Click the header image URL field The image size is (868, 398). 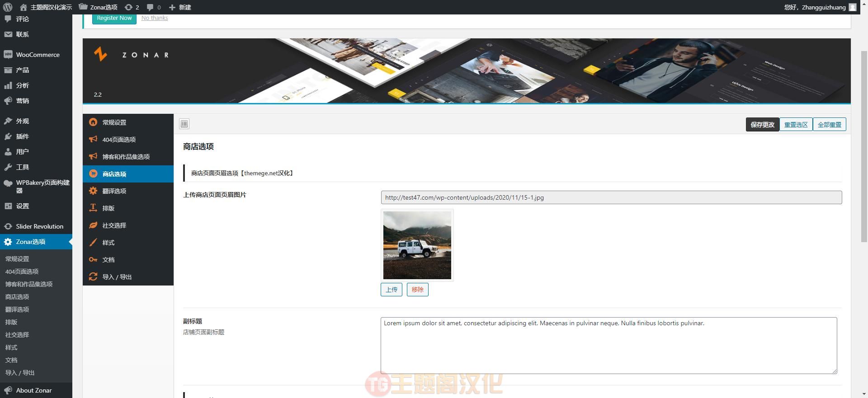(611, 197)
